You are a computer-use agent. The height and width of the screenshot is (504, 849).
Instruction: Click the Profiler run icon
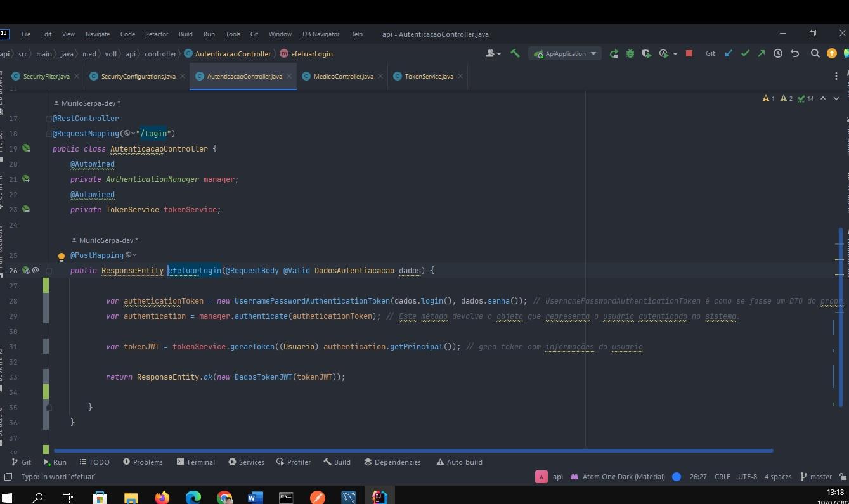(x=663, y=54)
